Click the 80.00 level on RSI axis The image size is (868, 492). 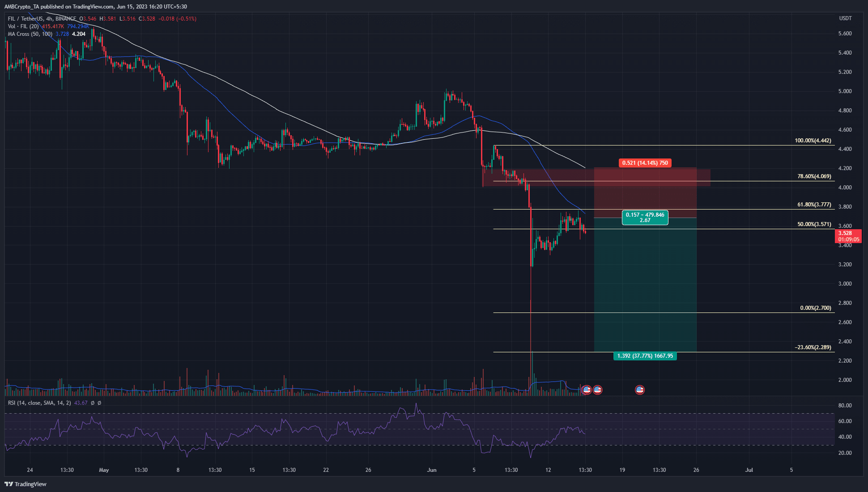[x=845, y=406]
